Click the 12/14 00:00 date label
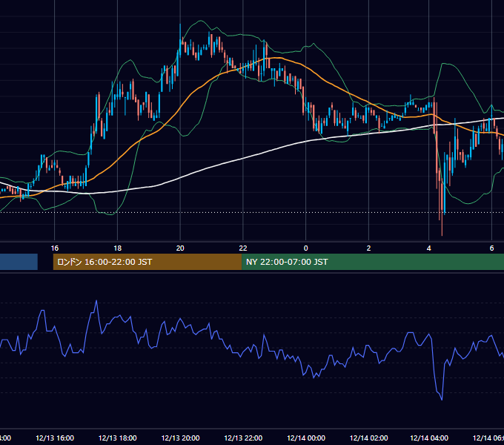Image resolution: width=504 pixels, height=445 pixels. (x=306, y=438)
